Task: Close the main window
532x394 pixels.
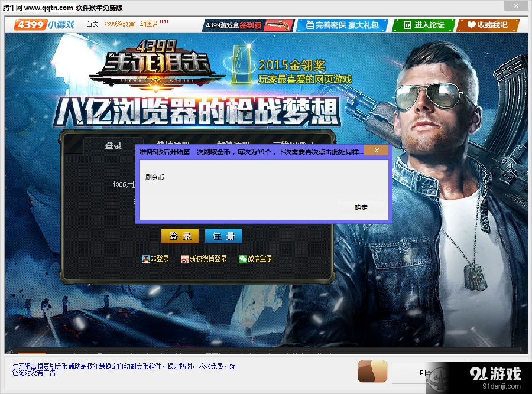Action: [516, 6]
